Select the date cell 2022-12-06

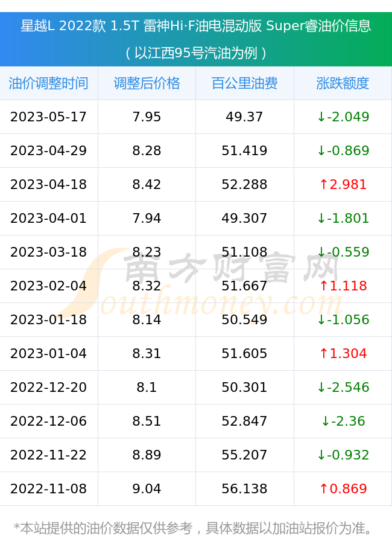pyautogui.click(x=49, y=421)
